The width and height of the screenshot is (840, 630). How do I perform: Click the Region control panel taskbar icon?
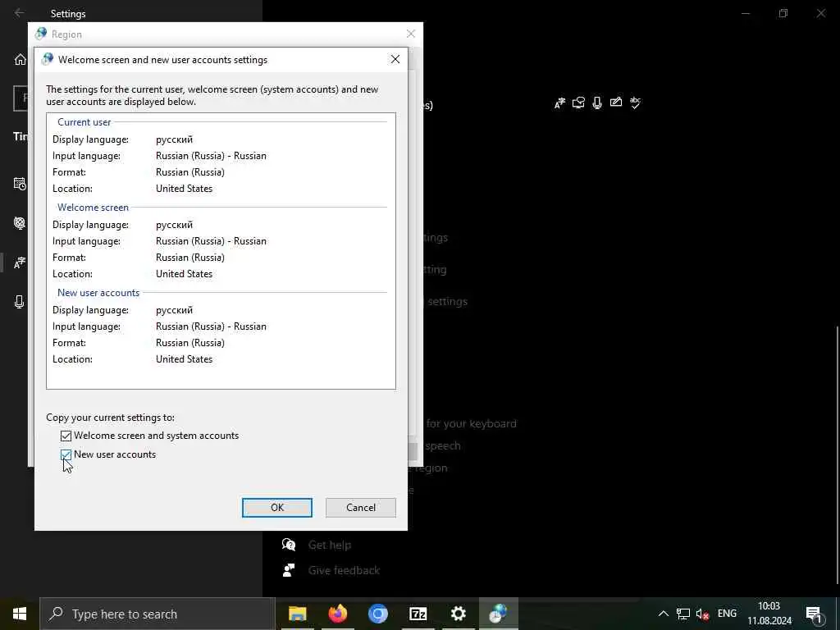pyautogui.click(x=498, y=614)
